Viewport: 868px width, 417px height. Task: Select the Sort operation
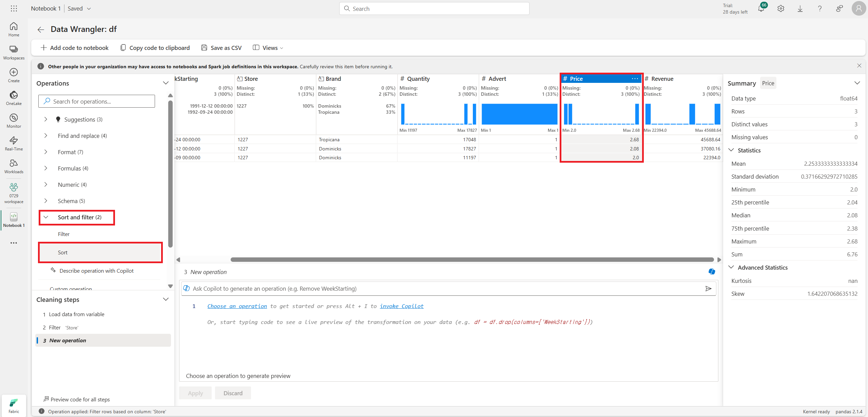coord(63,253)
